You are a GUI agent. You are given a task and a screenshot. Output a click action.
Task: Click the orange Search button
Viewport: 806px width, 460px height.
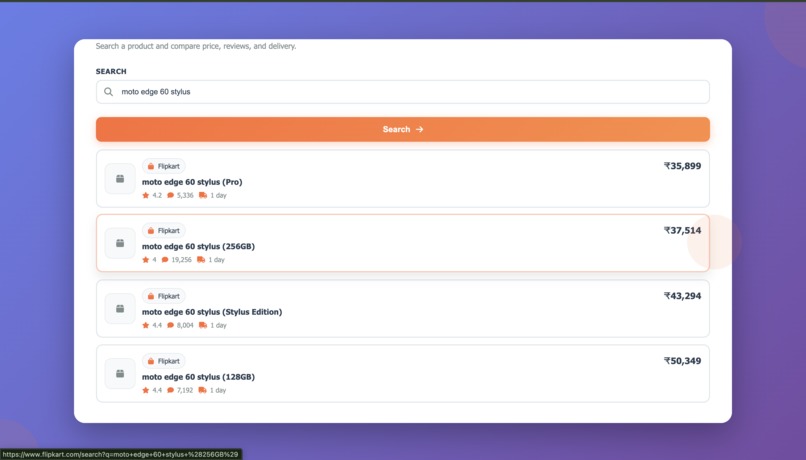tap(402, 130)
